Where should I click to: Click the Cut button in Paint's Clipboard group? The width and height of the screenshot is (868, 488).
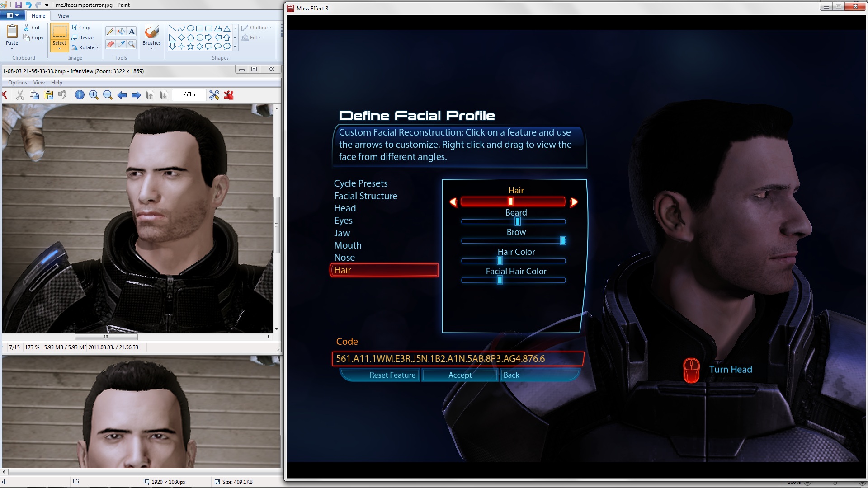coord(32,28)
